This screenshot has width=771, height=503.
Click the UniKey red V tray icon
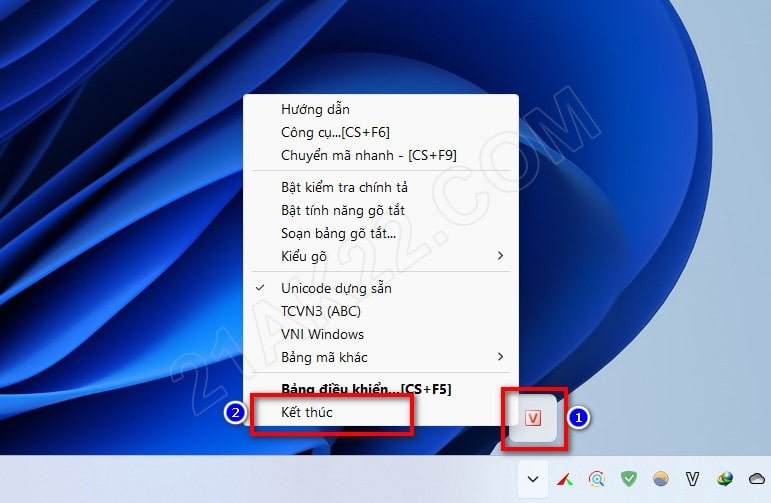click(533, 418)
